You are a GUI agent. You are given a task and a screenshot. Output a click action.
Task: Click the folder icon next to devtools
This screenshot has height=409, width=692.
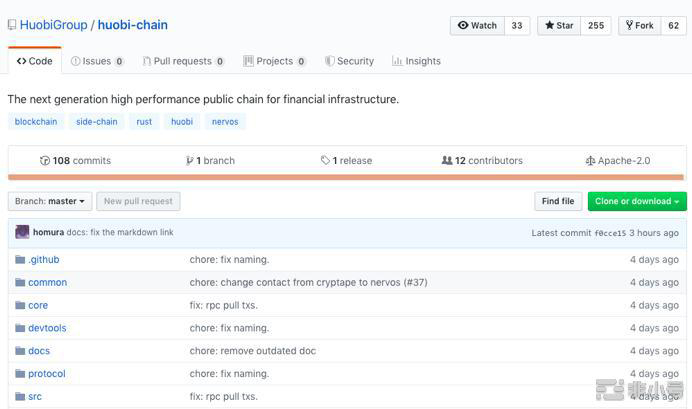point(20,328)
